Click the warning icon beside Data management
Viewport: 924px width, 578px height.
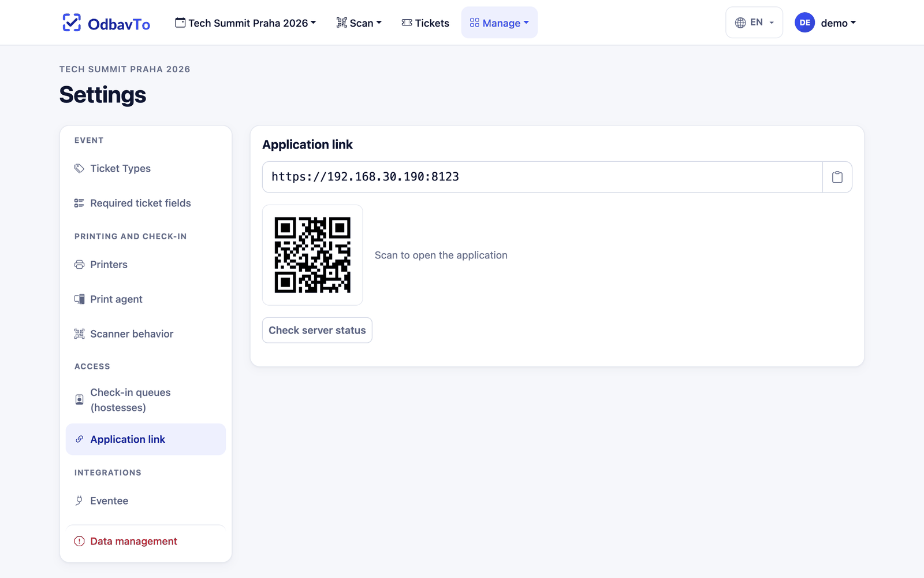coord(79,541)
